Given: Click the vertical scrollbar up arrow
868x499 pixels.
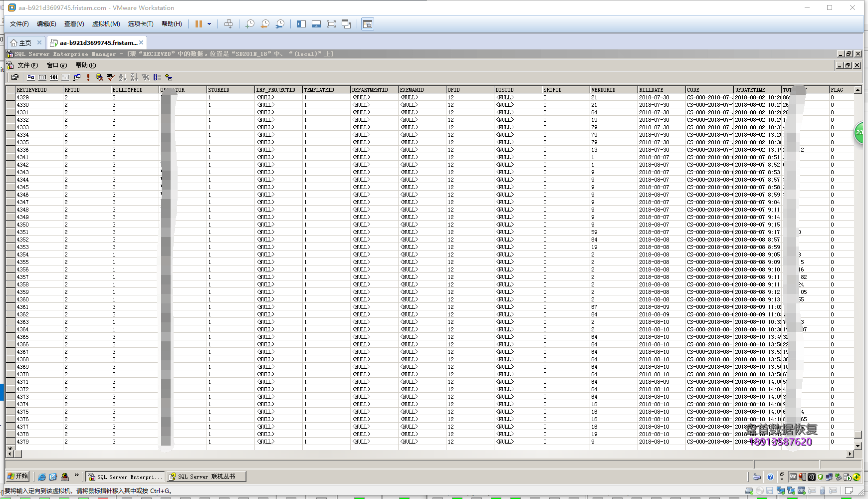Looking at the screenshot, I should click(x=858, y=90).
